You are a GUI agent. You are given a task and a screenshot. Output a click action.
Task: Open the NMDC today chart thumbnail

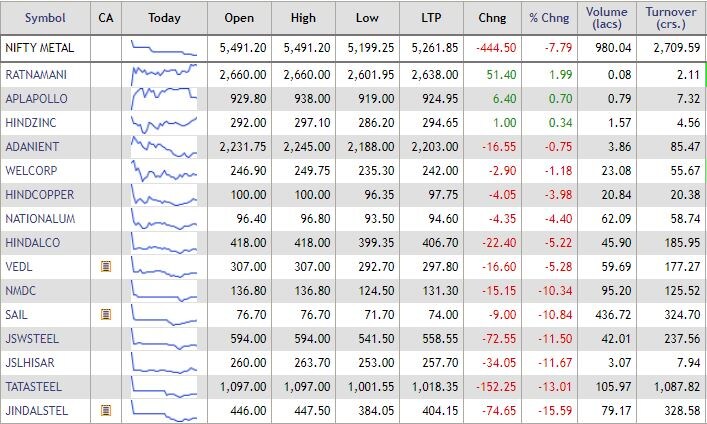click(163, 290)
